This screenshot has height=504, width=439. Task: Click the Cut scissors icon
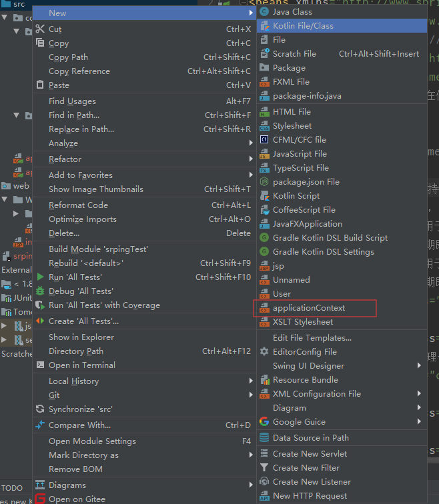coord(40,29)
